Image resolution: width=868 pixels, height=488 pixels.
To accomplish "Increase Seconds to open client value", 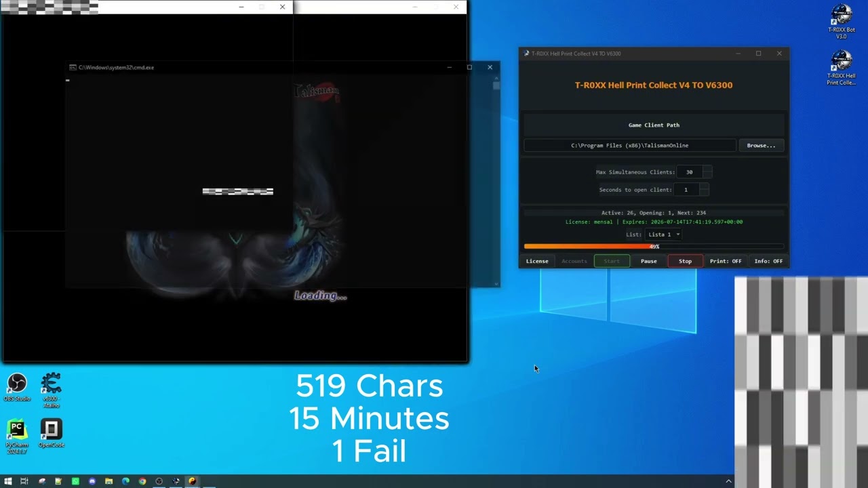I will coord(704,186).
